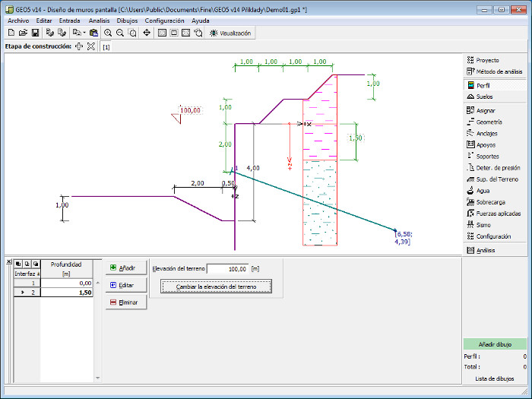Click the Añadir dibujo button

(x=495, y=344)
